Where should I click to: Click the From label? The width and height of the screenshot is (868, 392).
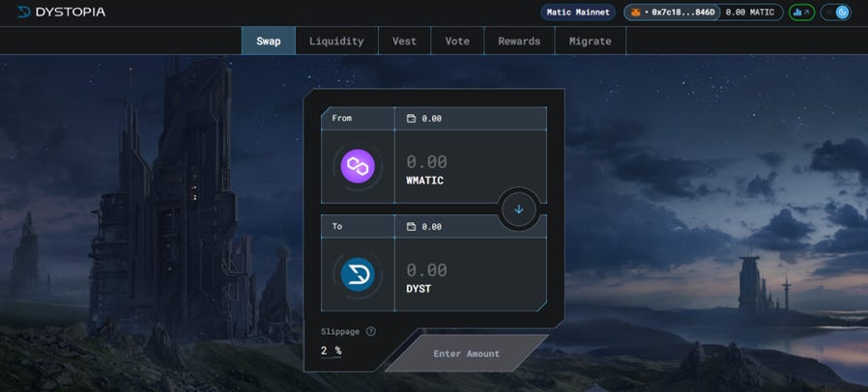[x=341, y=118]
